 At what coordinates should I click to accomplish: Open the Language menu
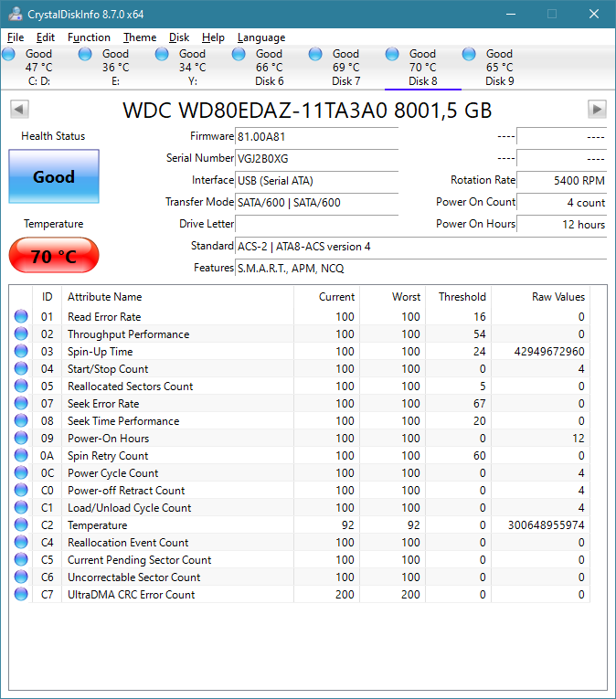pos(261,37)
